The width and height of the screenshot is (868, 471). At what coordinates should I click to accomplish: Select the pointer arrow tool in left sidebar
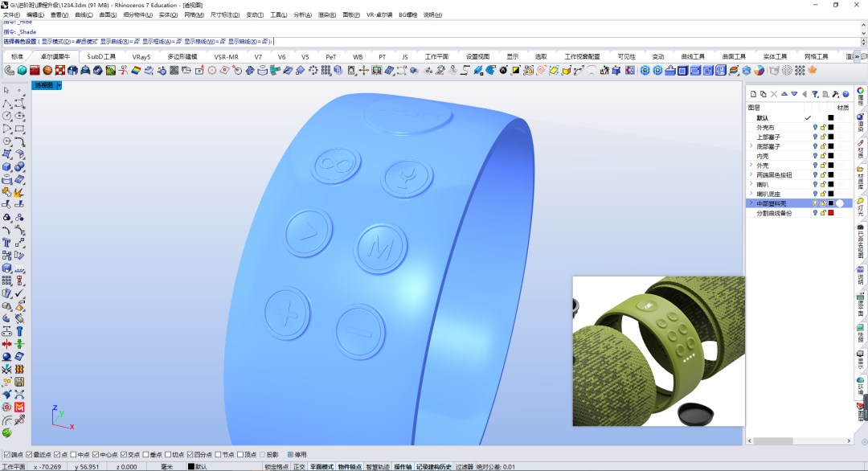click(x=6, y=90)
